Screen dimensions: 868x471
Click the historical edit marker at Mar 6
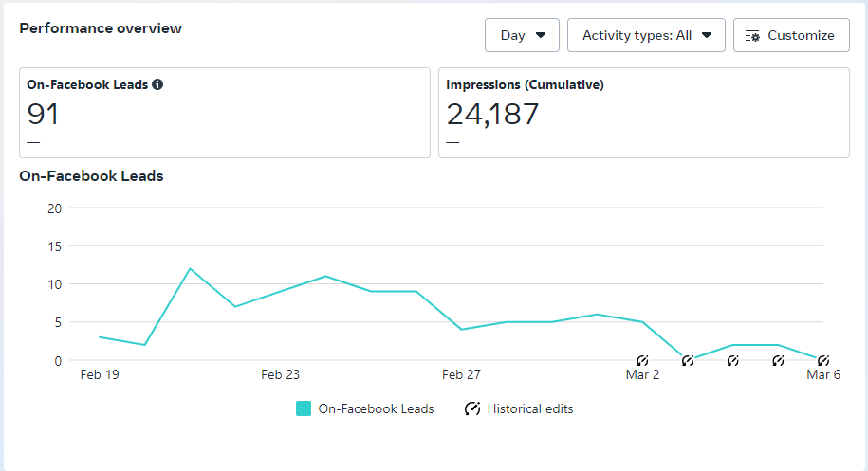[823, 360]
